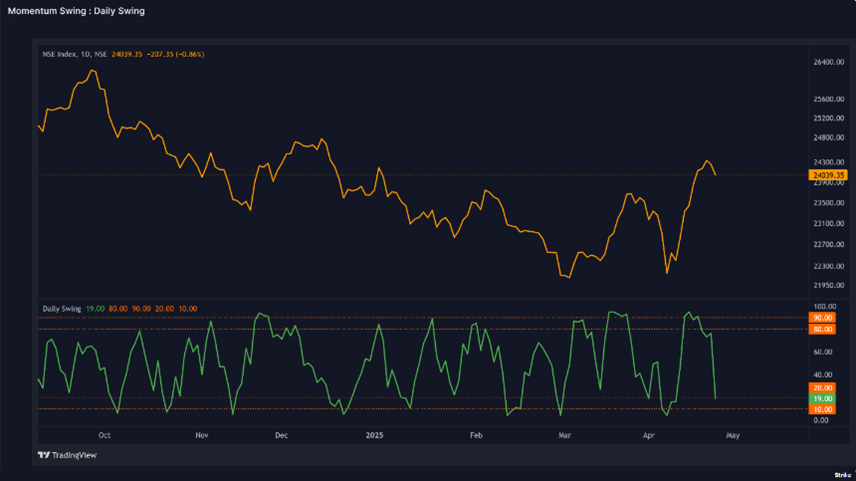This screenshot has width=856, height=481.
Task: Click the orange 24039.35 current price tag
Action: click(829, 174)
